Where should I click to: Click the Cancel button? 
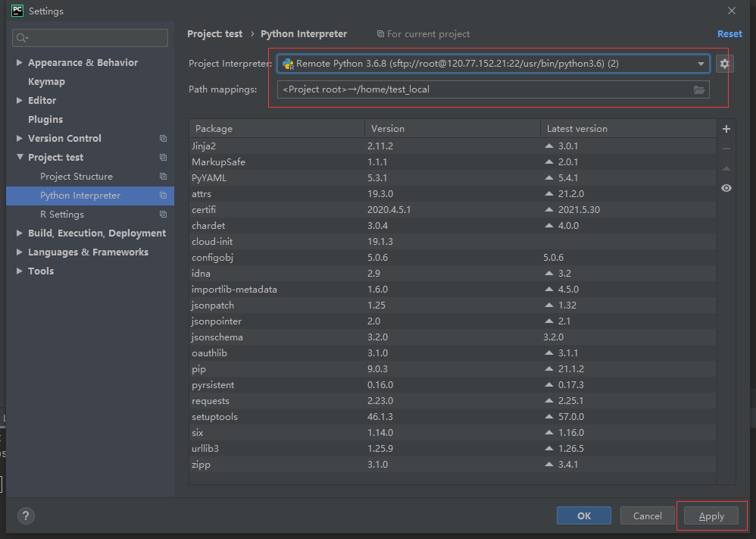point(647,515)
